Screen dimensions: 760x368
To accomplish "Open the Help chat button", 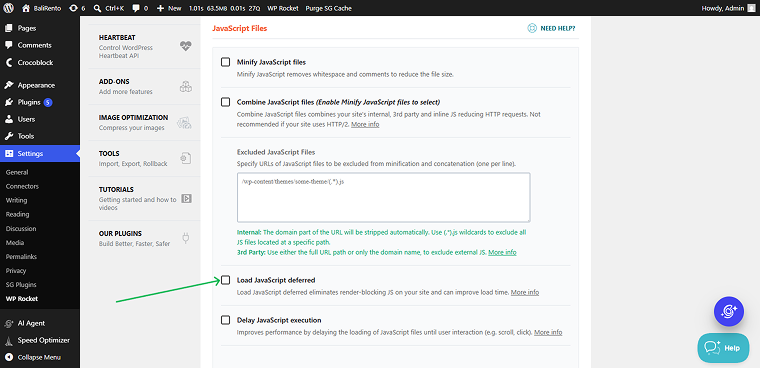I will point(723,348).
